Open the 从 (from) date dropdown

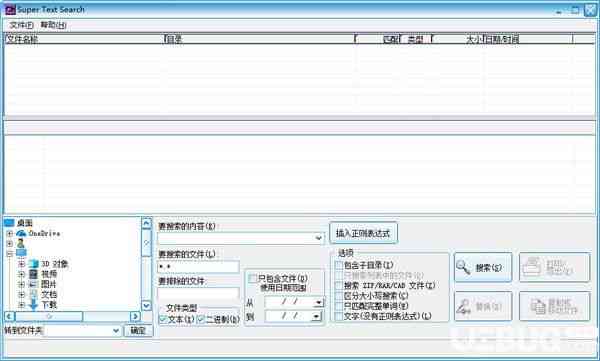(318, 302)
